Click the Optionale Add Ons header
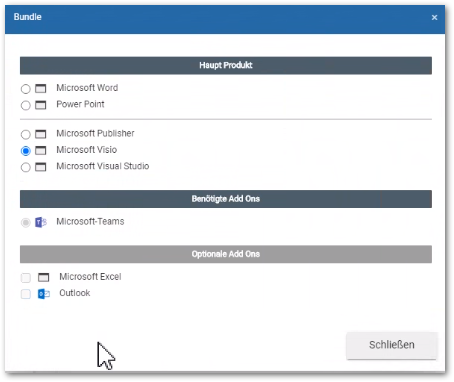Viewport: 454px width, 382px height. 226,254
